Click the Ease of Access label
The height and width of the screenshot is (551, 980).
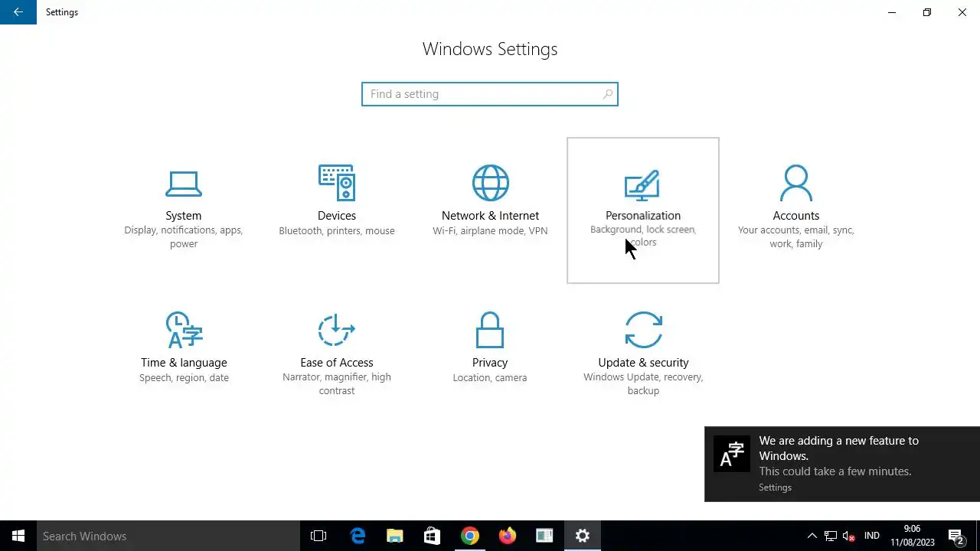click(x=337, y=363)
